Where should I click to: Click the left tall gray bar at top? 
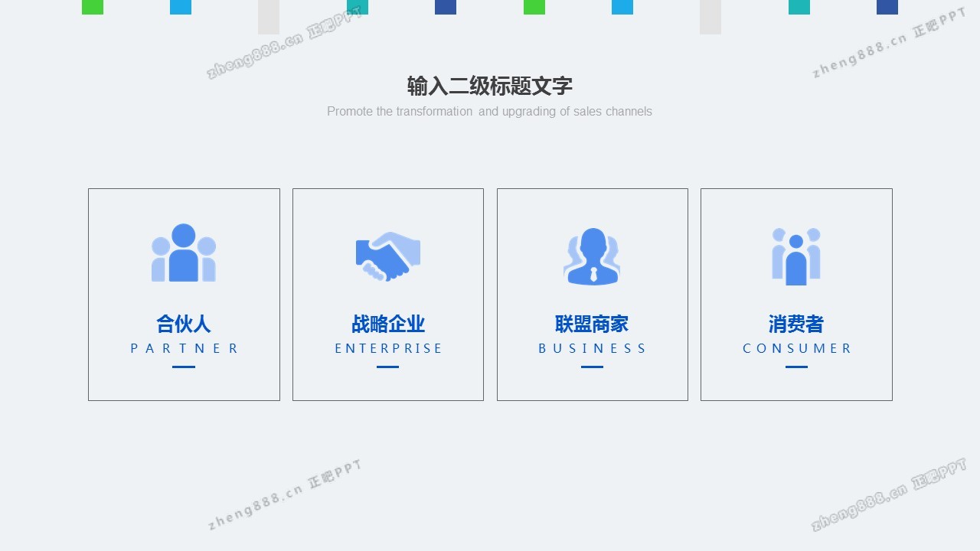click(x=269, y=17)
